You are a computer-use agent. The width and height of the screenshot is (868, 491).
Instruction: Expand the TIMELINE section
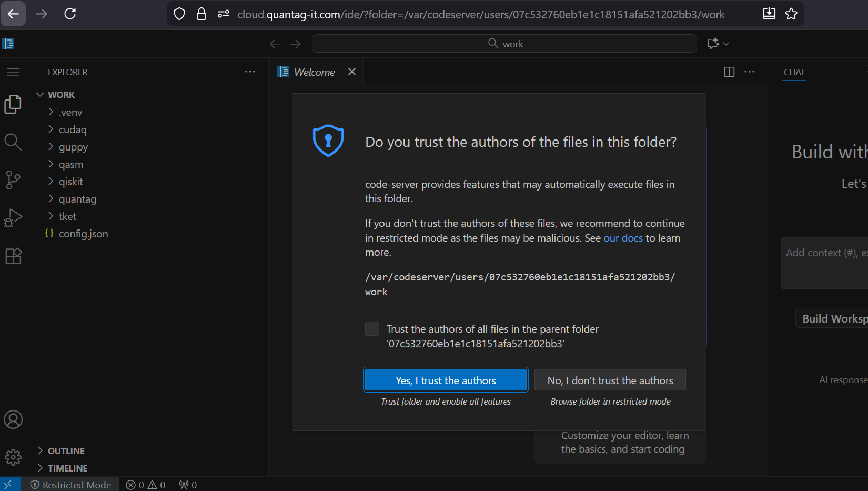click(x=67, y=468)
